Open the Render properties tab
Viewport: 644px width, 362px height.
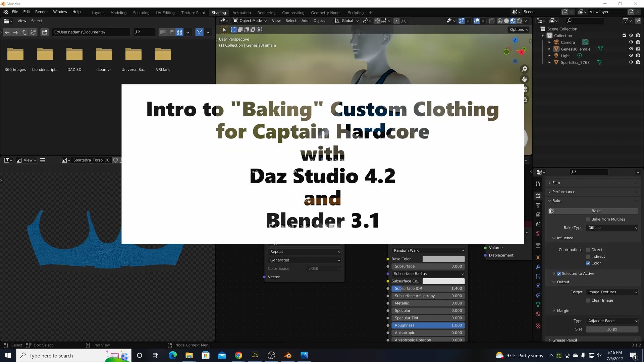538,196
